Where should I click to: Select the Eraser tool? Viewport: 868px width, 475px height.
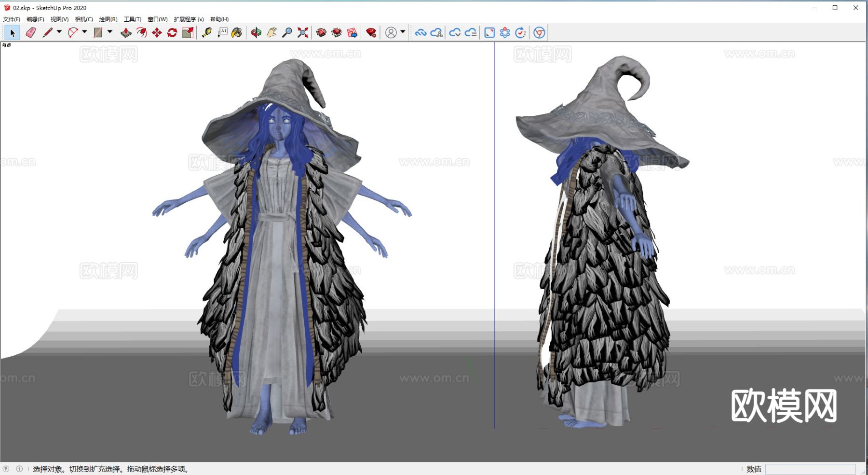[x=31, y=32]
